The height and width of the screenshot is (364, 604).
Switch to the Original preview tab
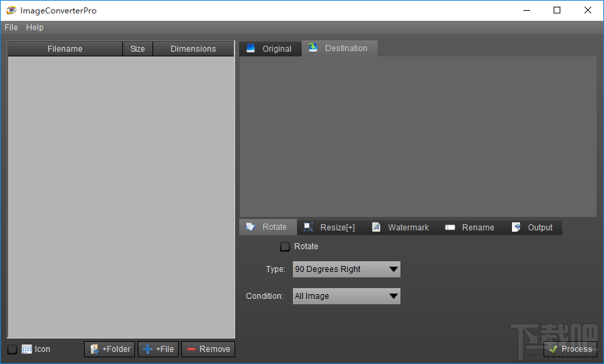click(269, 48)
